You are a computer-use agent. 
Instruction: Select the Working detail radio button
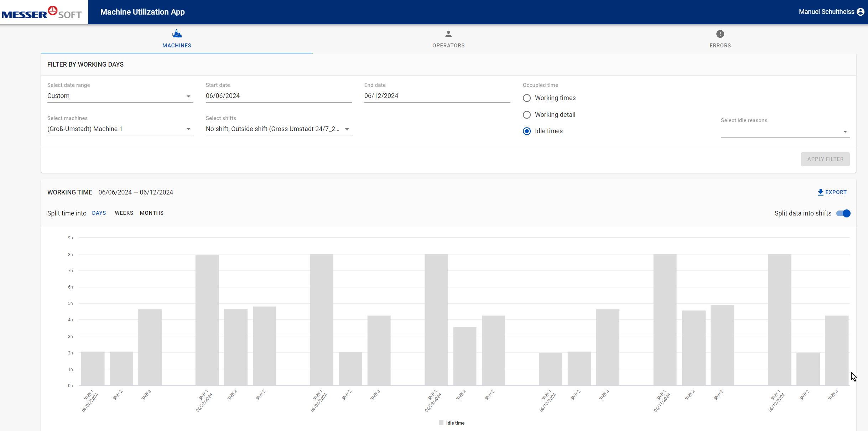[x=527, y=115]
